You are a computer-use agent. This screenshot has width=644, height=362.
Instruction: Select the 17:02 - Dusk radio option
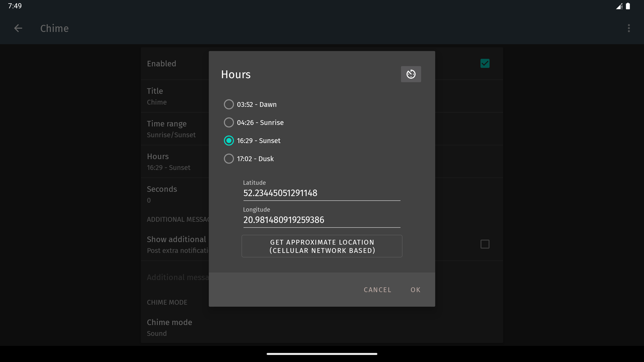tap(249, 159)
